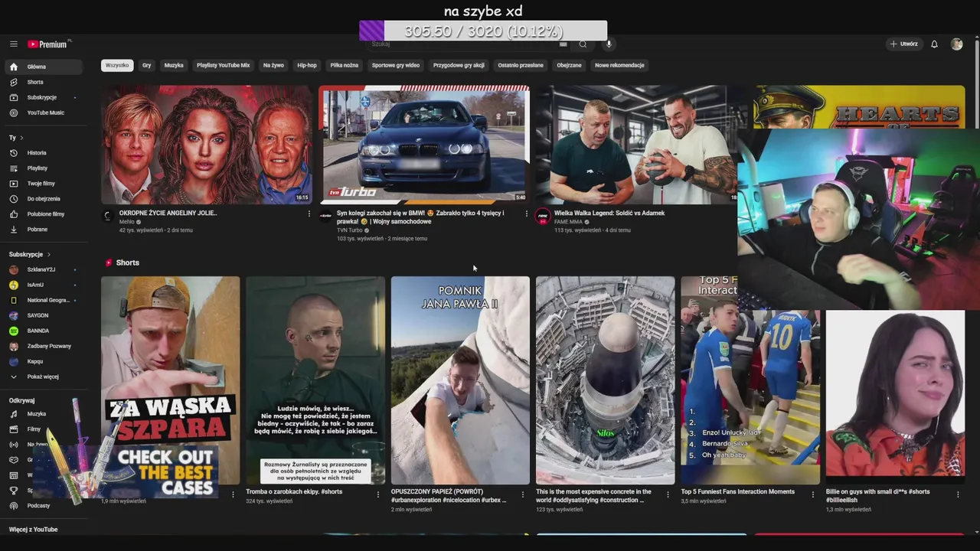Expand the Ty section chevron

click(x=21, y=138)
